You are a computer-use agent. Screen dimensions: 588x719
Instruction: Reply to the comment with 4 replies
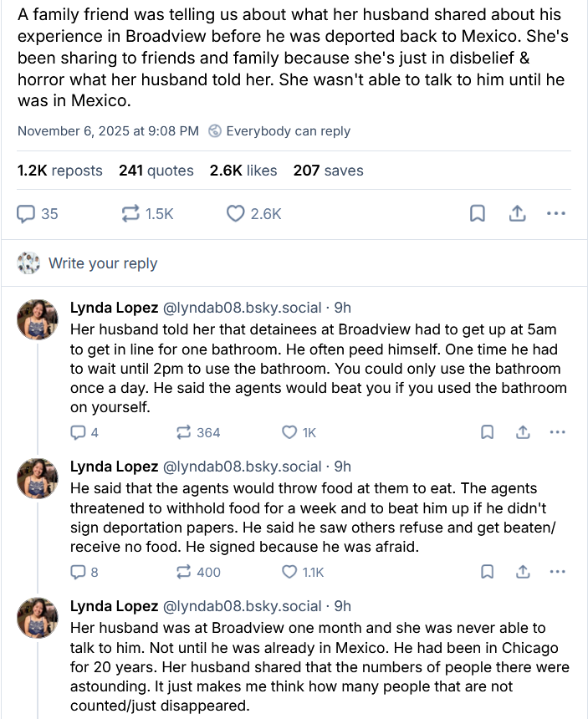pos(79,432)
